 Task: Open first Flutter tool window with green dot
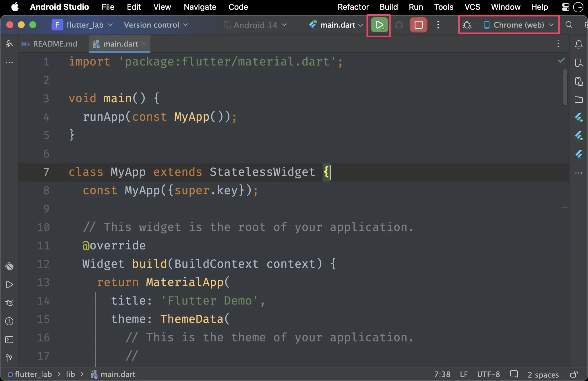579,117
